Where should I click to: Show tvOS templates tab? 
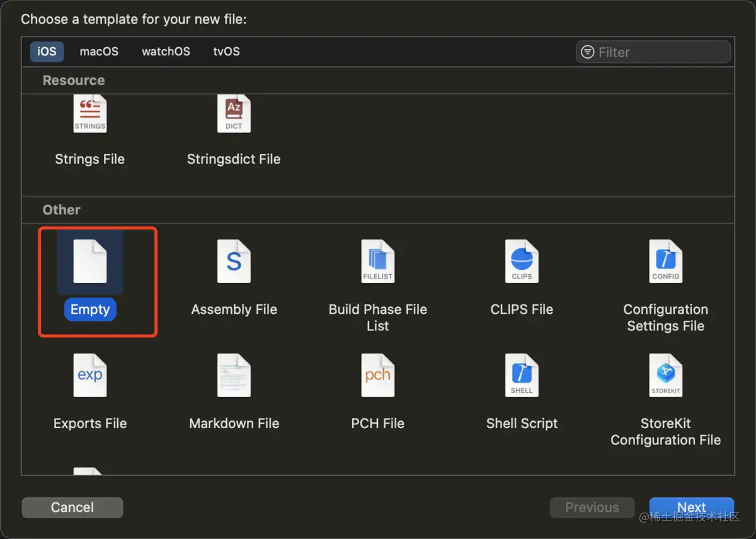(x=226, y=52)
